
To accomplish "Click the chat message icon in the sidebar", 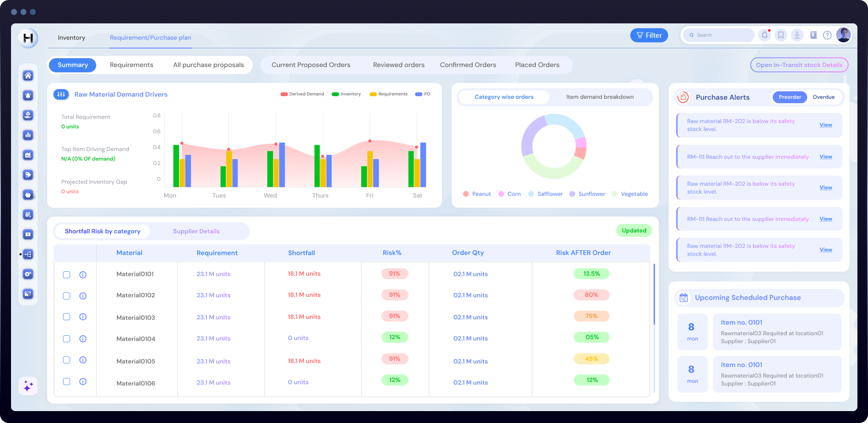I will [28, 234].
